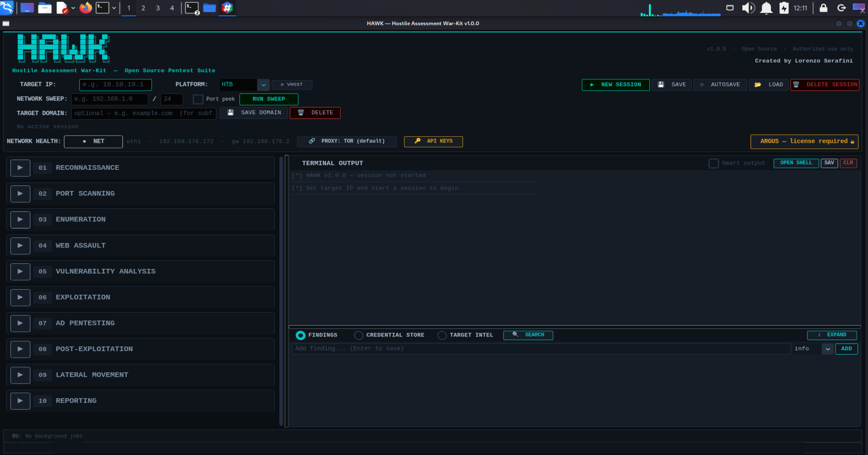Toggle the Smart output checkbox
This screenshot has height=455, width=868.
(714, 163)
